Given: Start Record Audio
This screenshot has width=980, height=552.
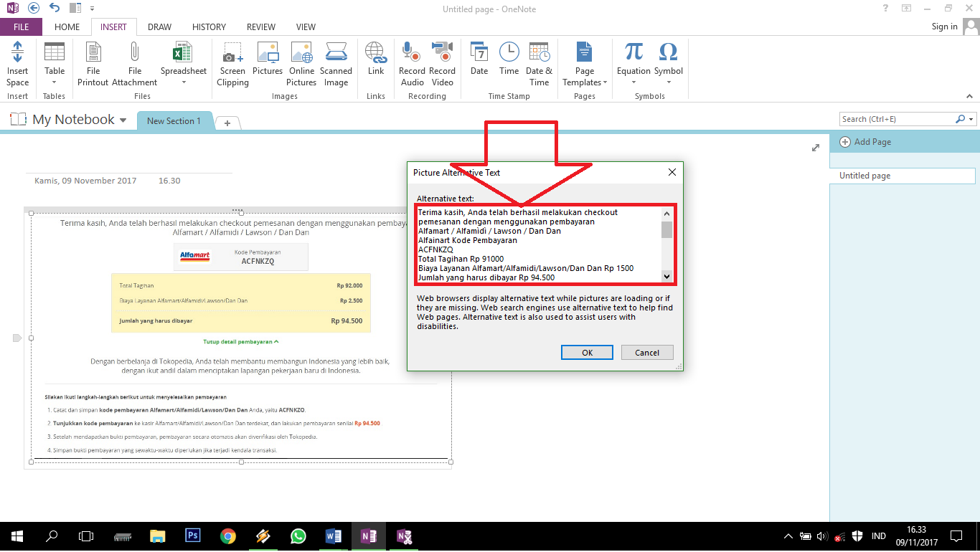Looking at the screenshot, I should click(x=412, y=65).
